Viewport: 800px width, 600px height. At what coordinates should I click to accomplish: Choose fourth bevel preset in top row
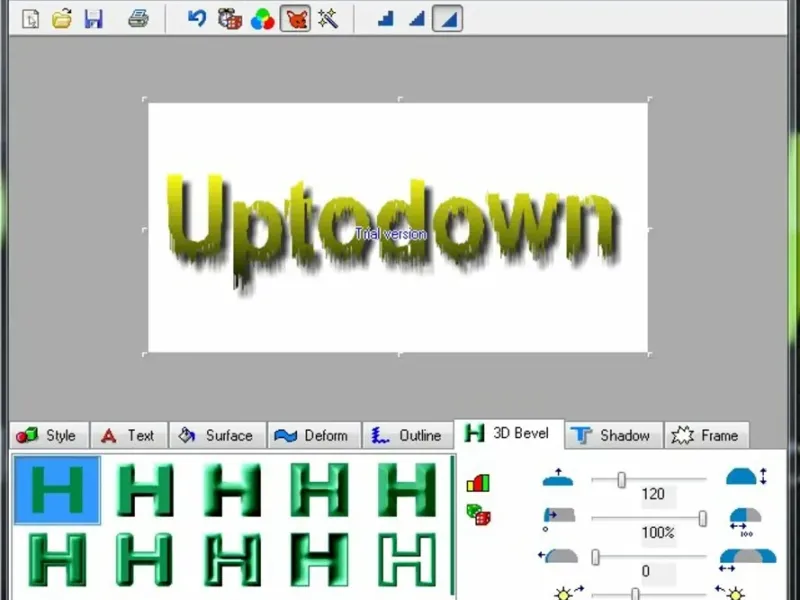pos(319,490)
